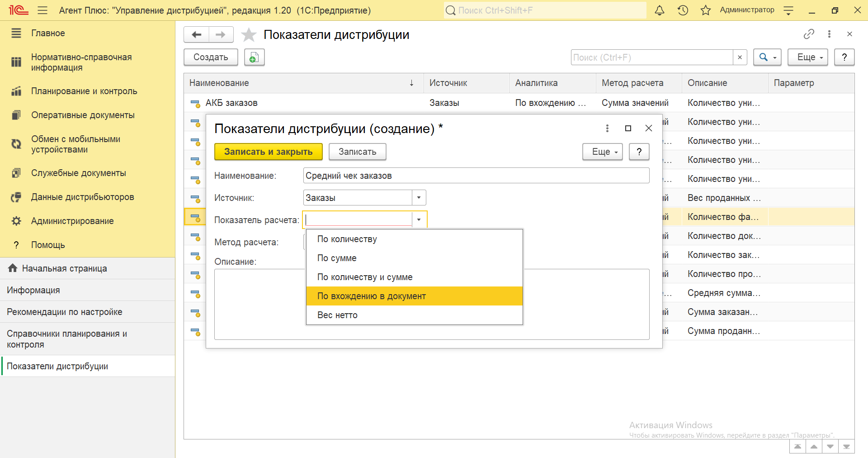Open help with the ? button in the list toolbar

click(x=844, y=57)
